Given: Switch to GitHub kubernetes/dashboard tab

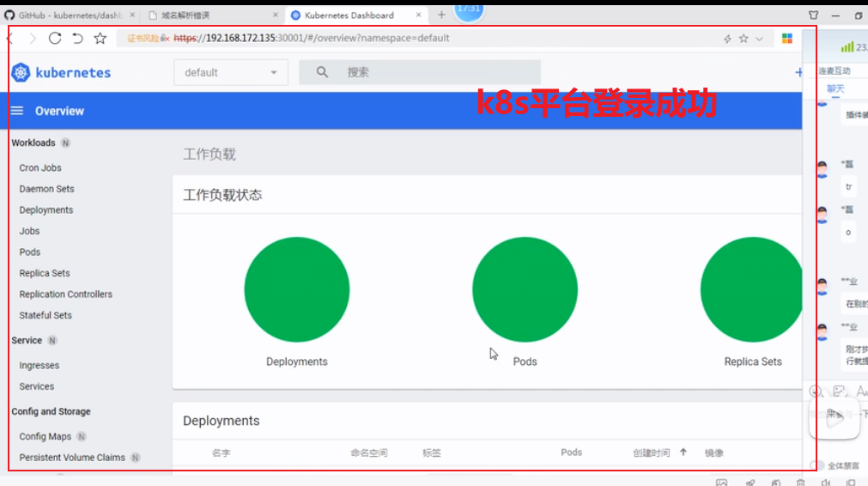Looking at the screenshot, I should pyautogui.click(x=70, y=15).
